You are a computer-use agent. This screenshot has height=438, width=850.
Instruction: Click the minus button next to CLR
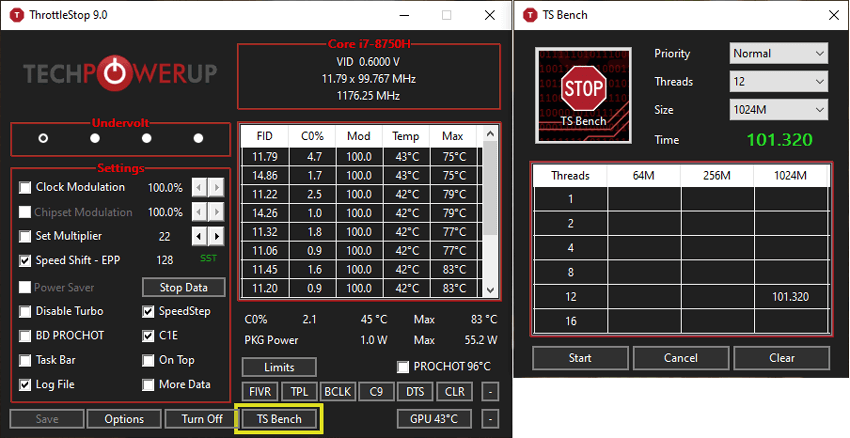pyautogui.click(x=489, y=391)
